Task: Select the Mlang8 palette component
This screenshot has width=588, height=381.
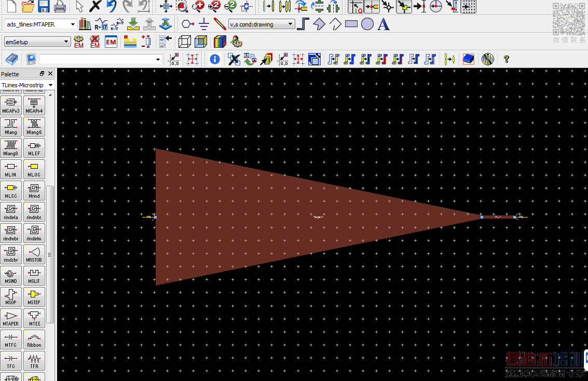Action: tap(11, 148)
